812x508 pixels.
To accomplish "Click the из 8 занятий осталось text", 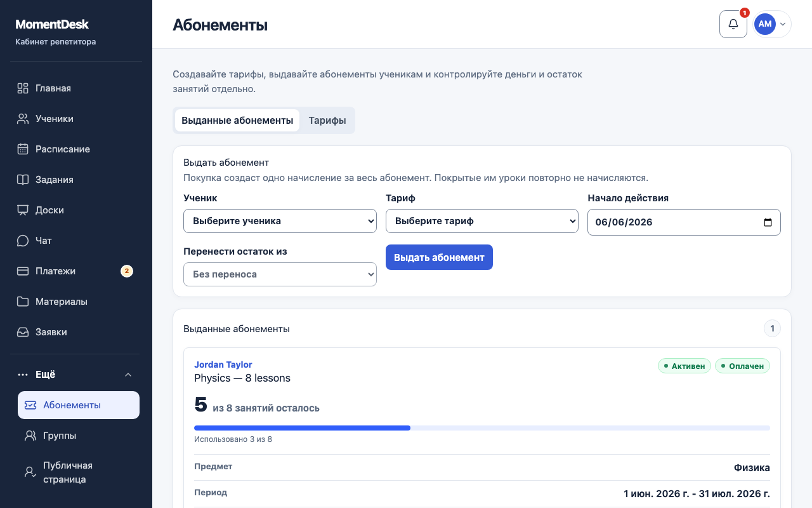I will coord(266,408).
